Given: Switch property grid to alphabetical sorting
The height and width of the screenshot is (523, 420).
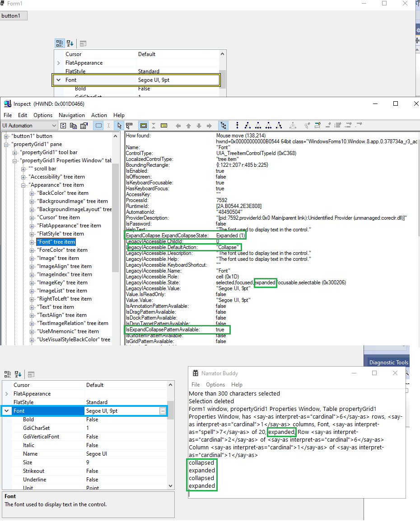Looking at the screenshot, I should pos(69,43).
